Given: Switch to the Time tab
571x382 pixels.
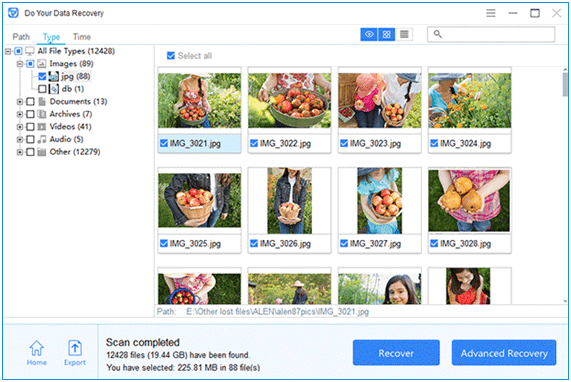Looking at the screenshot, I should 82,37.
